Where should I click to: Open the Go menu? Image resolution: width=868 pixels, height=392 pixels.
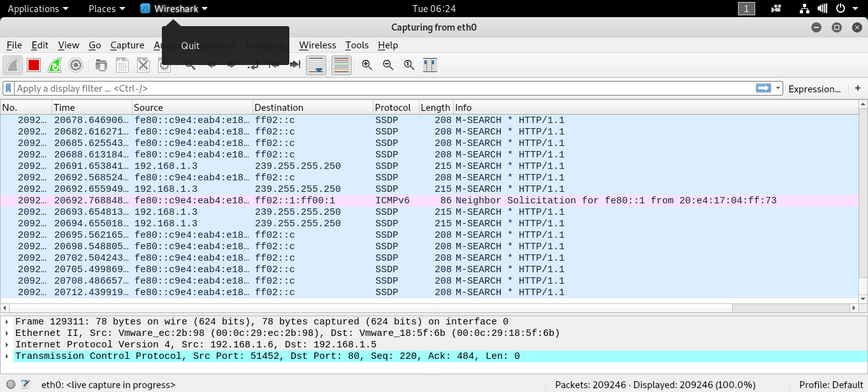click(95, 45)
